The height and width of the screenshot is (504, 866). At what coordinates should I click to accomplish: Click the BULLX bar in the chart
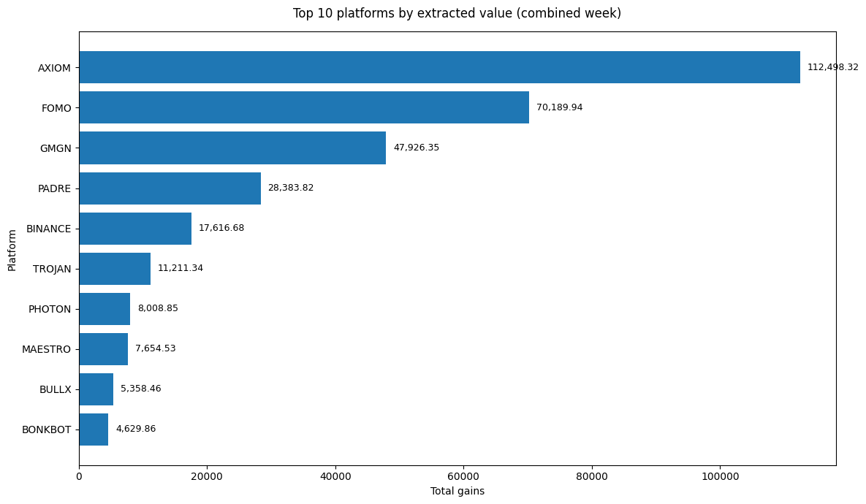pos(96,389)
